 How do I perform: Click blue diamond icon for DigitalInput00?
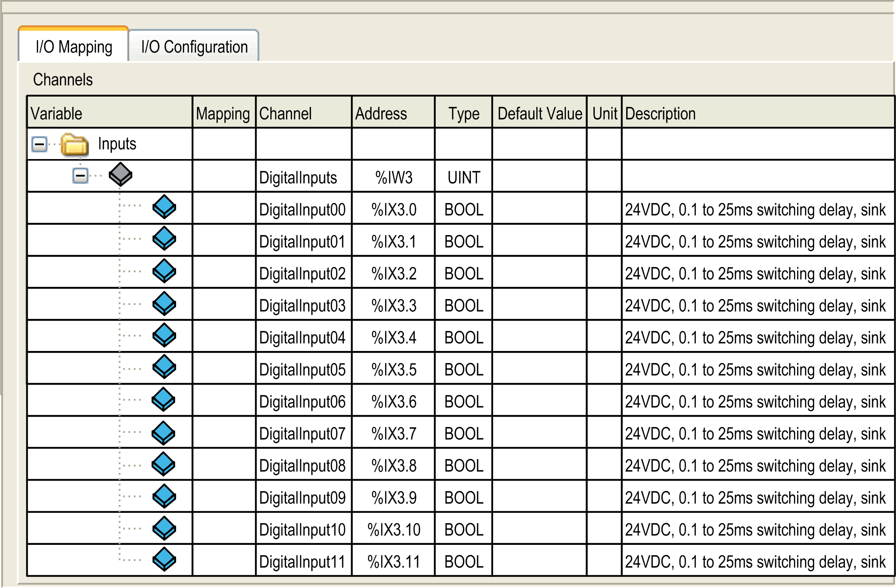pos(164,207)
